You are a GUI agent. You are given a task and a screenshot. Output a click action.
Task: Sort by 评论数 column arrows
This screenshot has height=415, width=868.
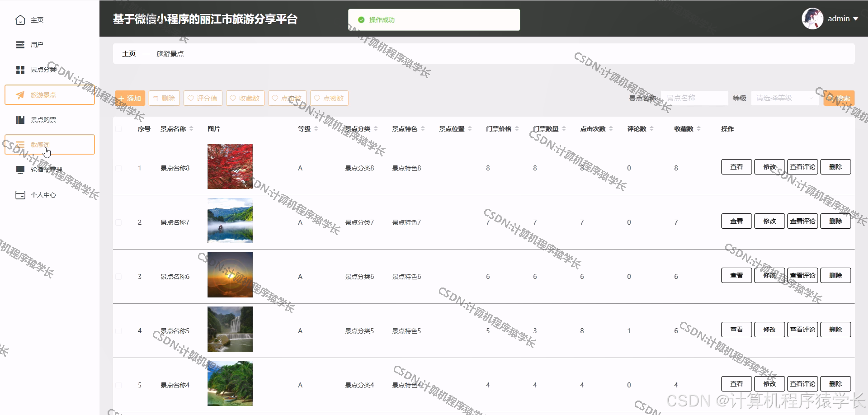(x=651, y=129)
